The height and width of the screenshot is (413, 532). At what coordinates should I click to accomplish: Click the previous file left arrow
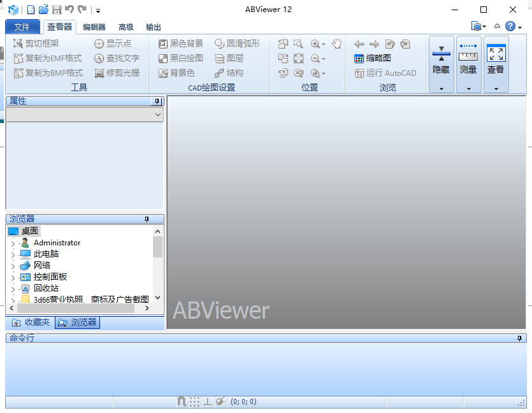359,44
